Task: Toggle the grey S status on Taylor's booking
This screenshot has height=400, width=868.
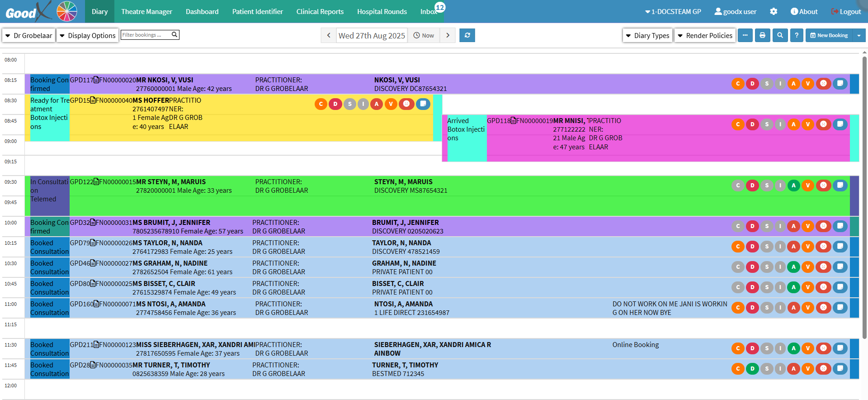Action: (x=767, y=246)
